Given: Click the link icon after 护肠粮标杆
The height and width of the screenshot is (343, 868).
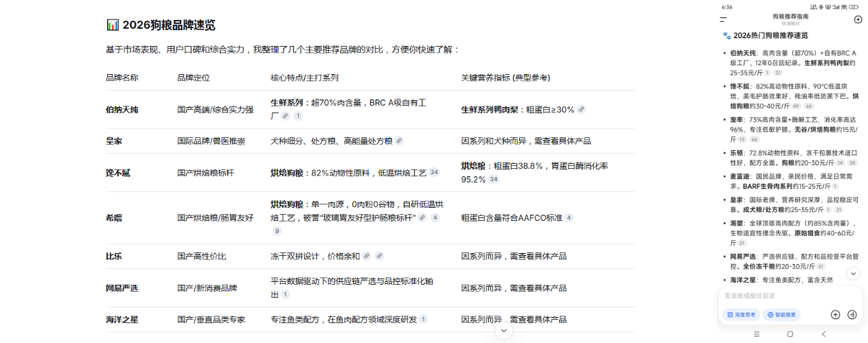Looking at the screenshot, I should tap(422, 217).
